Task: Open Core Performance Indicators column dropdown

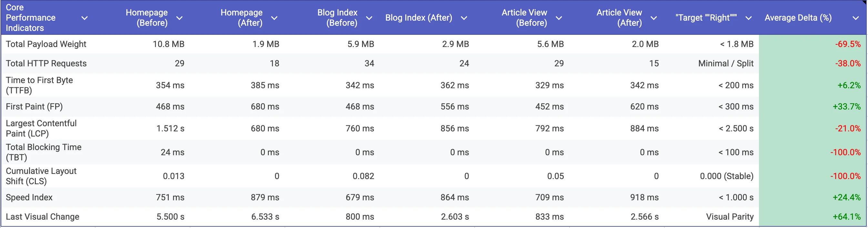Action: click(85, 18)
